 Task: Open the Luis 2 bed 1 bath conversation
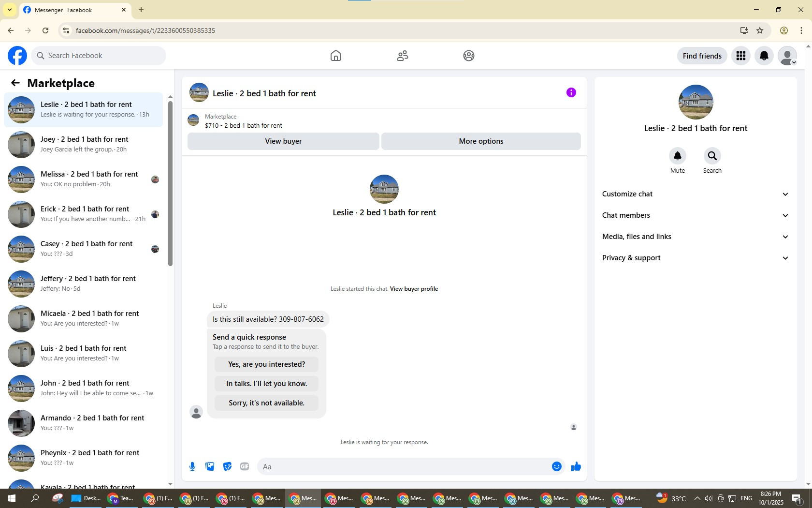click(x=84, y=354)
